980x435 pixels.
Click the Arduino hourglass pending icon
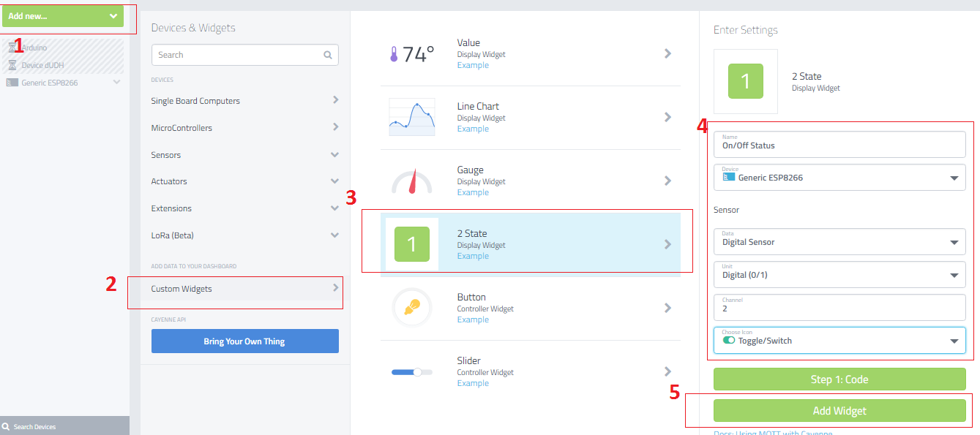(12, 48)
